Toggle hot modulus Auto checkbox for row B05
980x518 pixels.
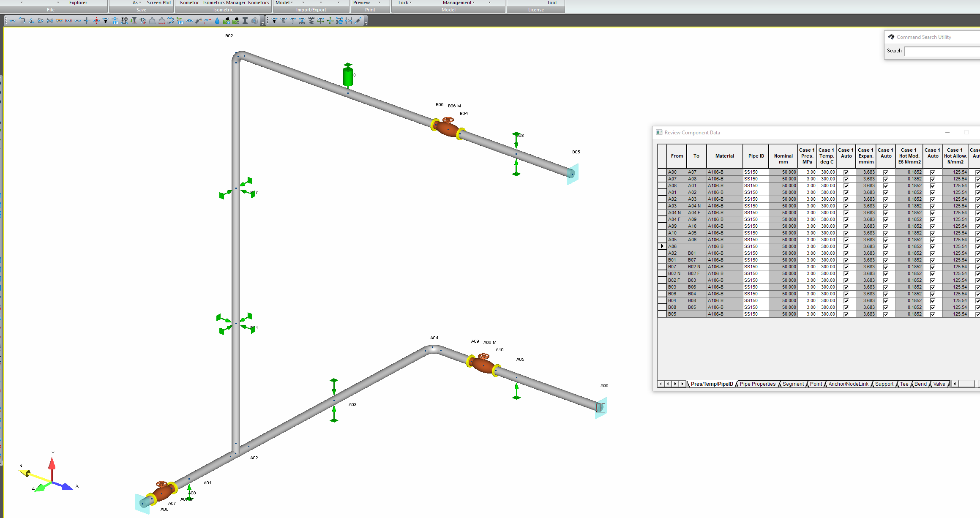(933, 314)
